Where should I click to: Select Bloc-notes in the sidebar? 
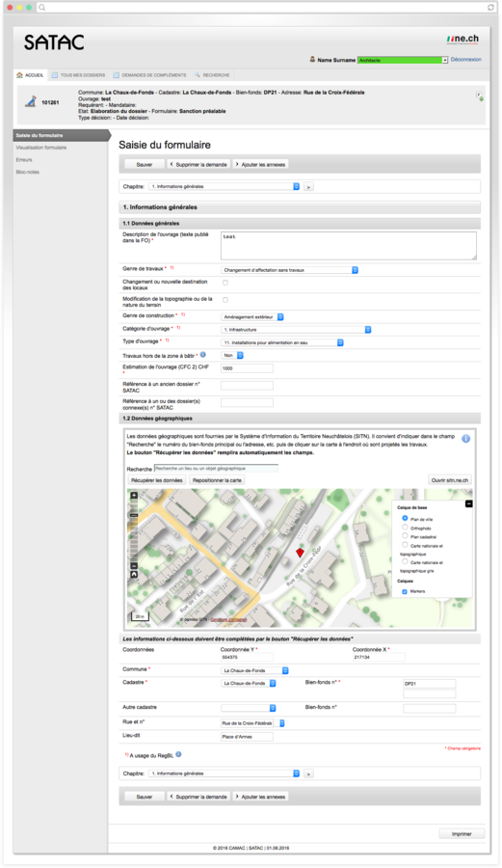28,173
